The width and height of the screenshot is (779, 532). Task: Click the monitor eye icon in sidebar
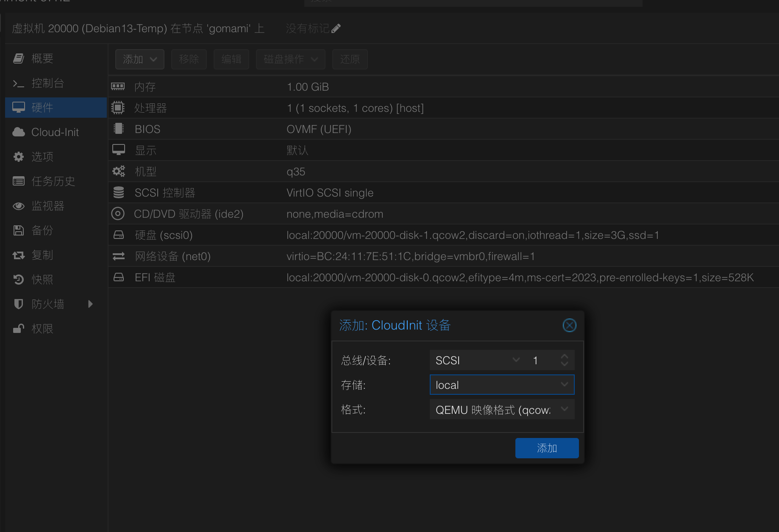pyautogui.click(x=19, y=206)
